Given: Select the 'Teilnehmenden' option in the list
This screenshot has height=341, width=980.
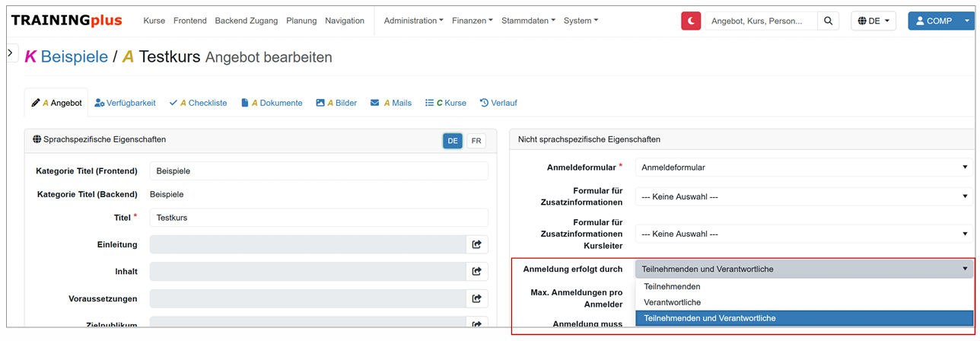Looking at the screenshot, I should 672,287.
